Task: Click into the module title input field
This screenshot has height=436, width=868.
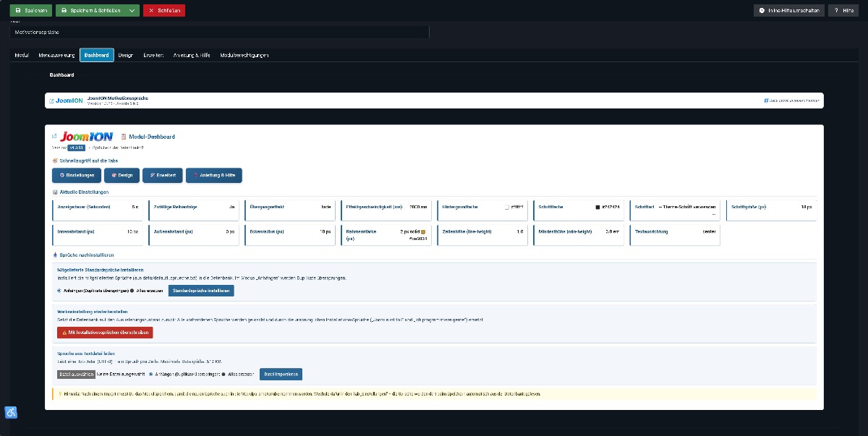Action: pyautogui.click(x=220, y=33)
